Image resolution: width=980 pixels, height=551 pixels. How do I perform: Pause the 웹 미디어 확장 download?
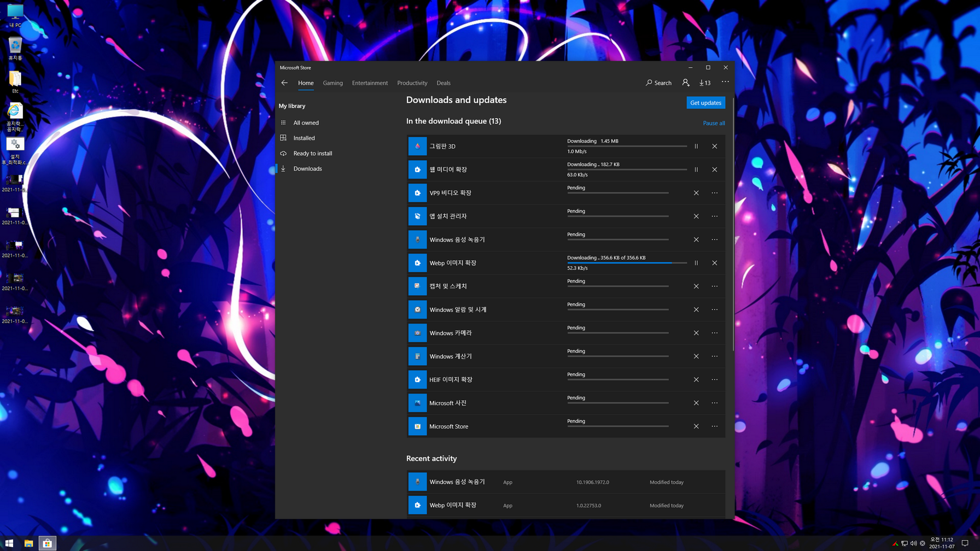click(x=696, y=169)
